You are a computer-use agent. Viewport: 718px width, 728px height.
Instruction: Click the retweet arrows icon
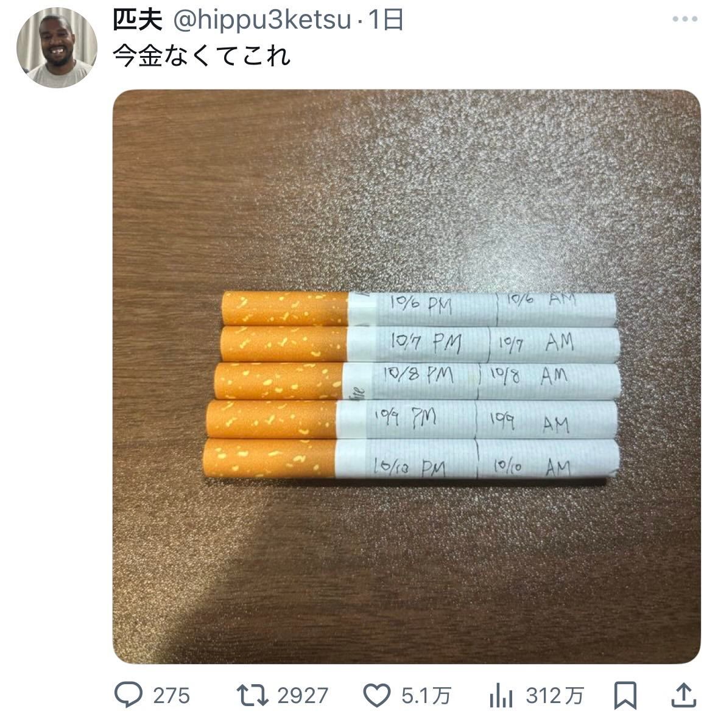pos(252,696)
